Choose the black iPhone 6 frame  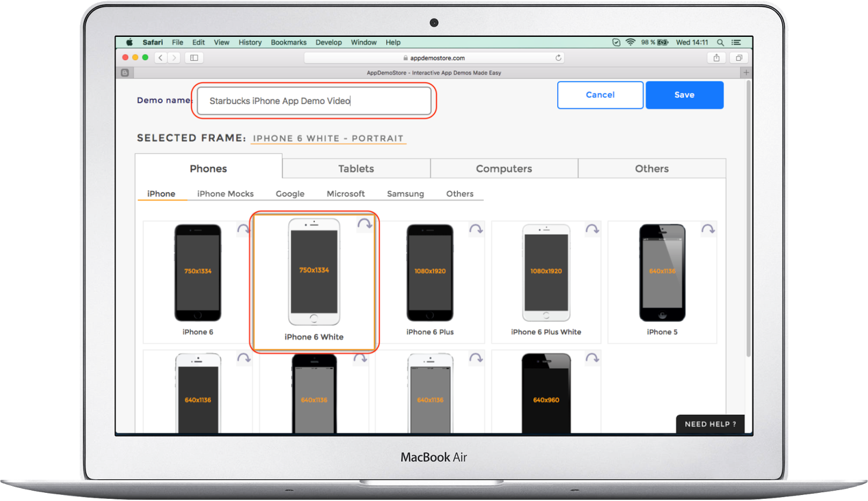coord(197,281)
